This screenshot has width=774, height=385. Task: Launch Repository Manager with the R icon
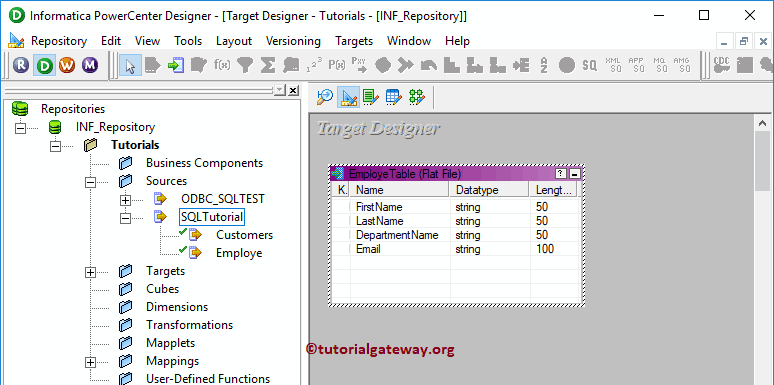(21, 65)
